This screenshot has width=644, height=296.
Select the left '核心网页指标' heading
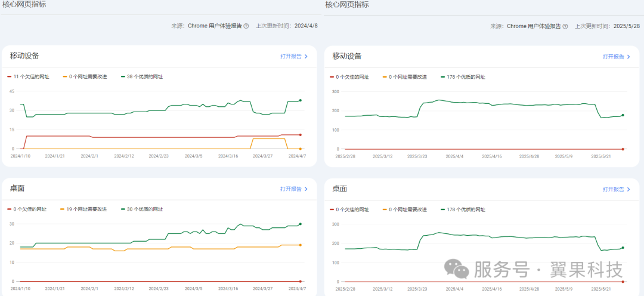24,4
